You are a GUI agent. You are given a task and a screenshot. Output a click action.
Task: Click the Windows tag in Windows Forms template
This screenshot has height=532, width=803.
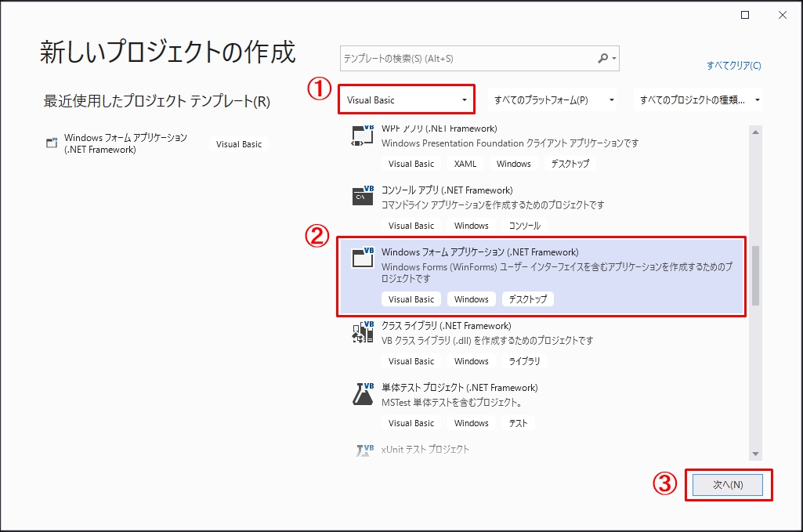tap(471, 299)
